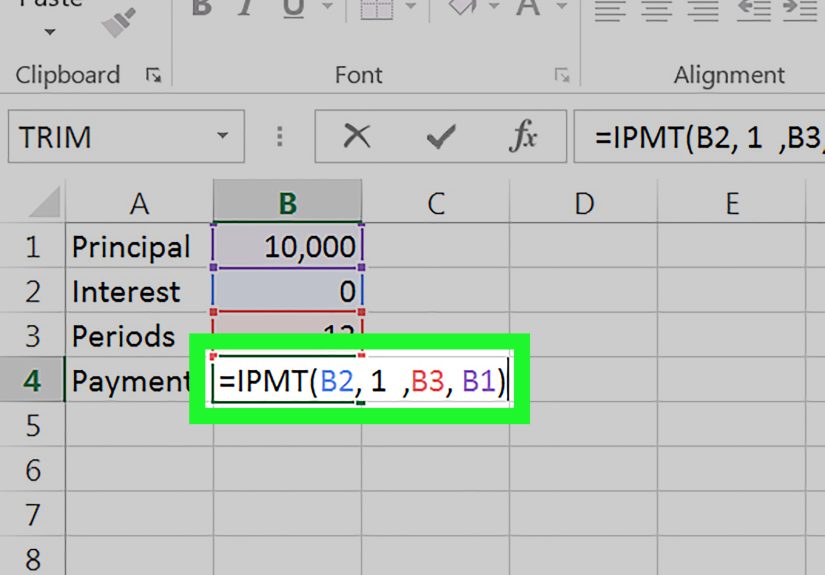Center align text

click(657, 11)
